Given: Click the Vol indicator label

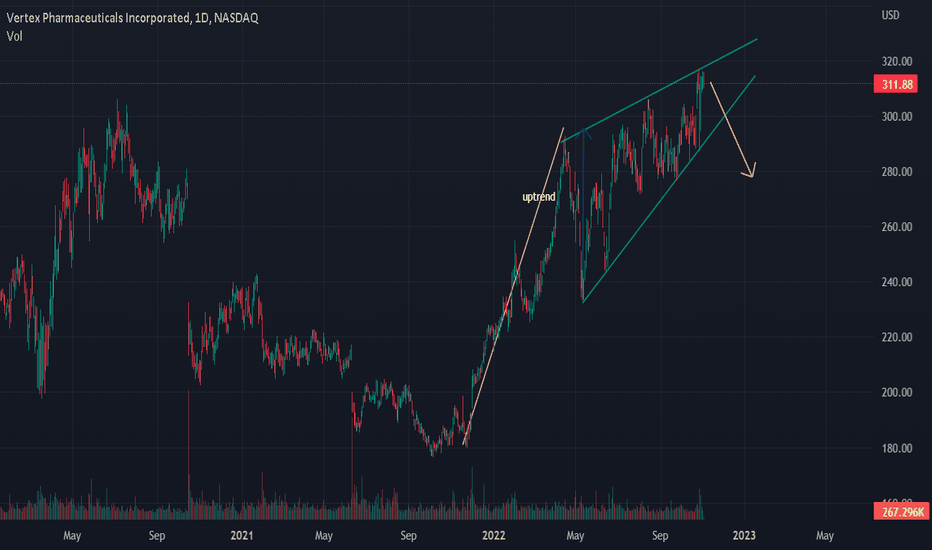Looking at the screenshot, I should (14, 36).
